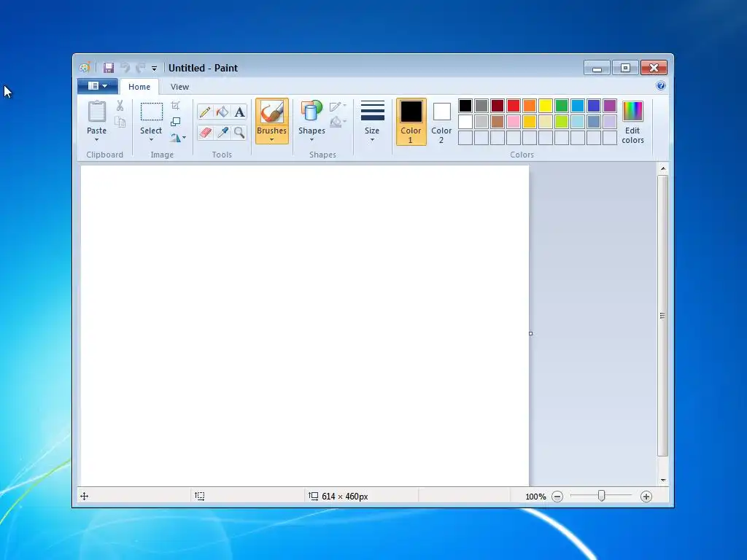Image resolution: width=747 pixels, height=560 pixels.
Task: Click the canvas right edge resize handle
Action: tap(531, 334)
